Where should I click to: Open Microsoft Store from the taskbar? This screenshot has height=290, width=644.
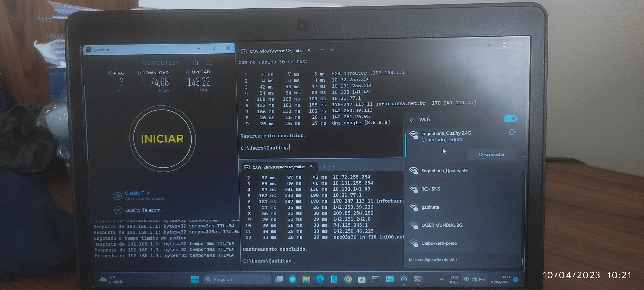coord(361,279)
